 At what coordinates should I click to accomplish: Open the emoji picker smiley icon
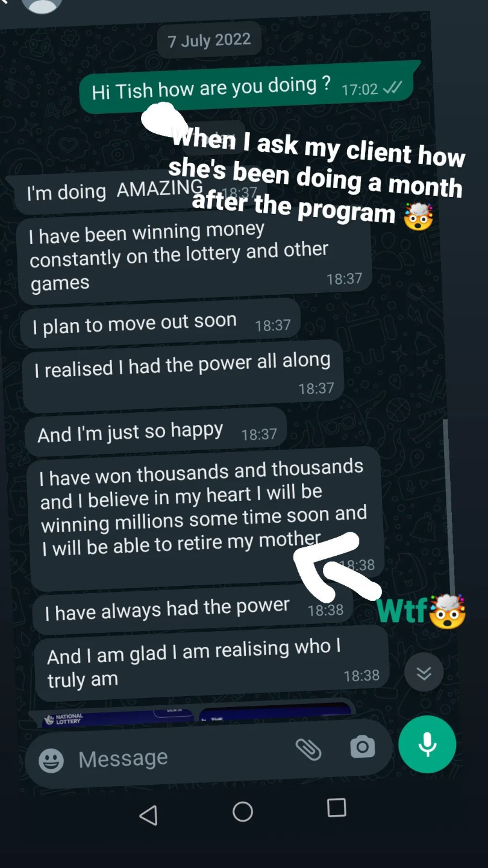coord(51,761)
